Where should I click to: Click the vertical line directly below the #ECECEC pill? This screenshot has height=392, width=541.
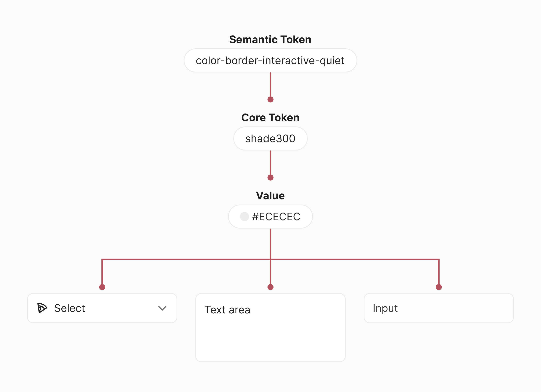(270, 243)
